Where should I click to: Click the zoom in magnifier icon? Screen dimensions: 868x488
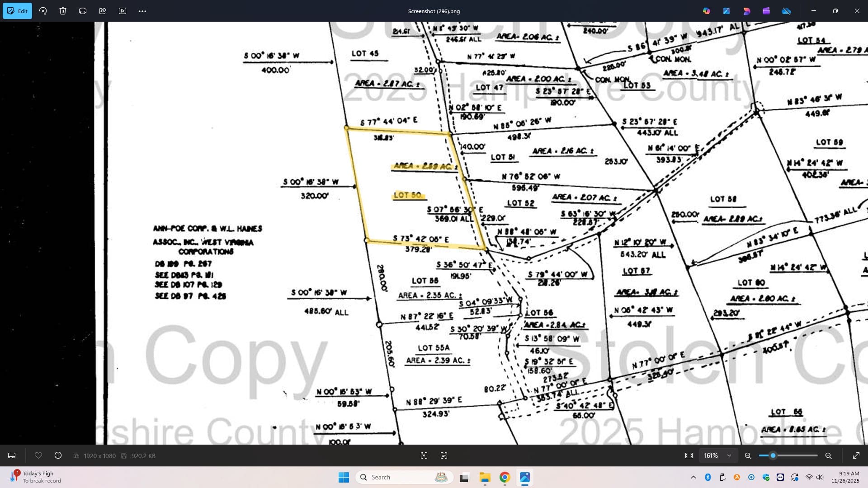click(829, 455)
